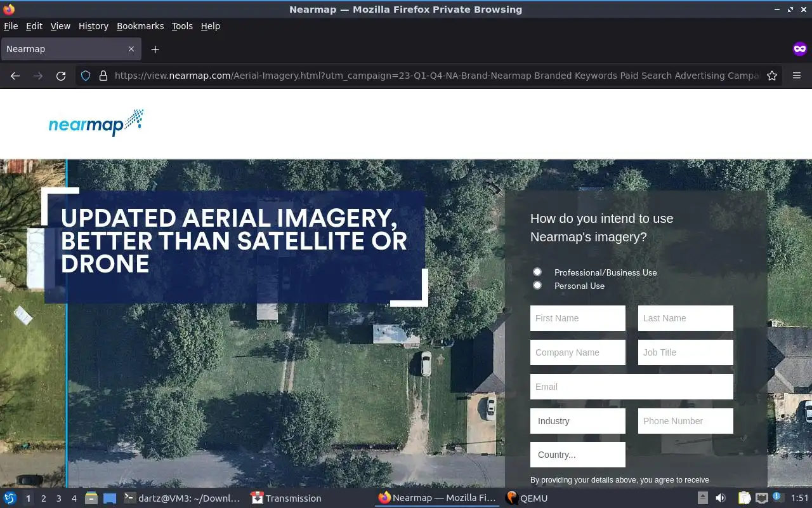Close the Nearmap tab
The image size is (812, 508).
[131, 49]
